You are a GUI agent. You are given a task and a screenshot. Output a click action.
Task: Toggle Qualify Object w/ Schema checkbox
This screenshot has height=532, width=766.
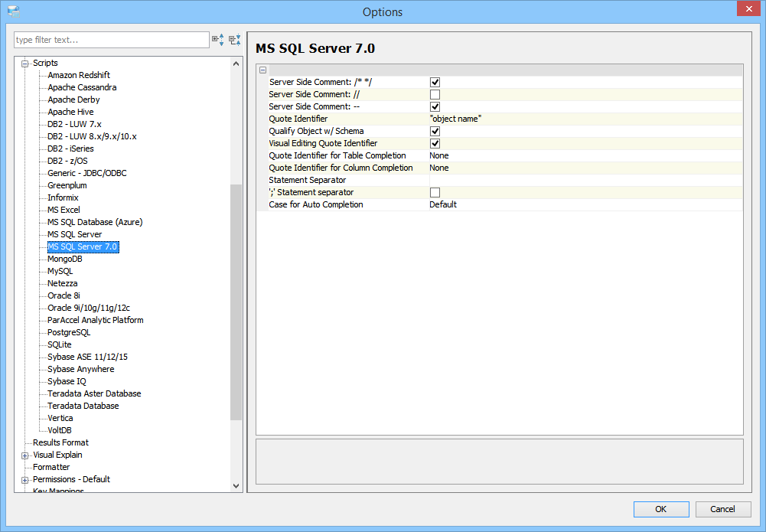tap(435, 131)
